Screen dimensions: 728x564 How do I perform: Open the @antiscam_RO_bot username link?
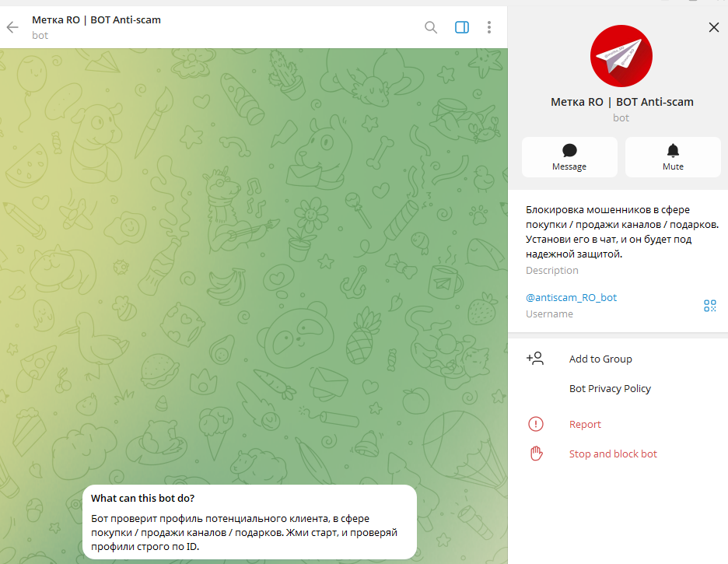(x=571, y=297)
